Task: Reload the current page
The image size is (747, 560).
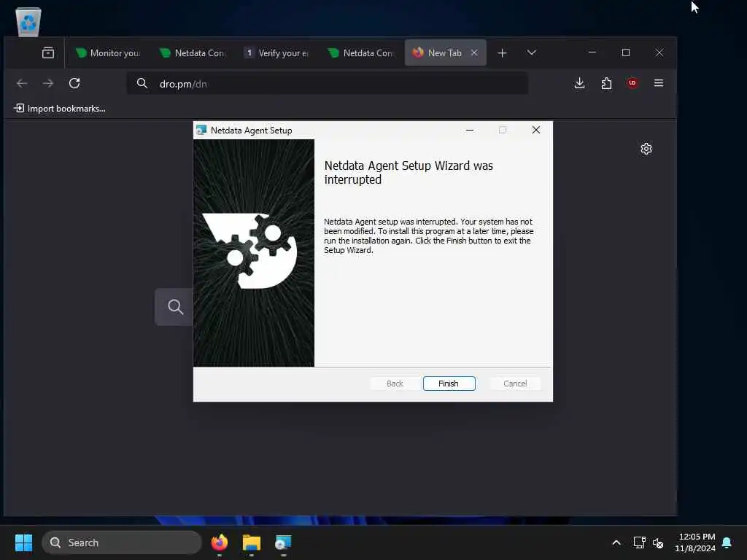Action: tap(74, 83)
